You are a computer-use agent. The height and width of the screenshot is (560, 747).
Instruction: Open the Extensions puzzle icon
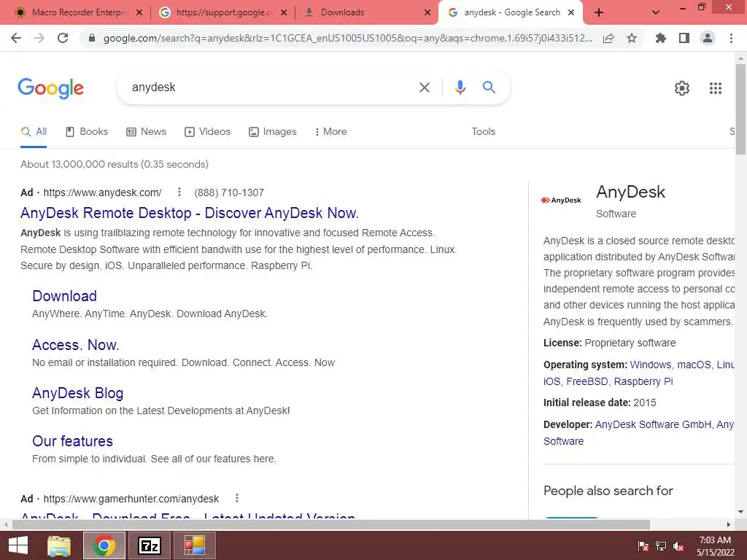click(661, 38)
